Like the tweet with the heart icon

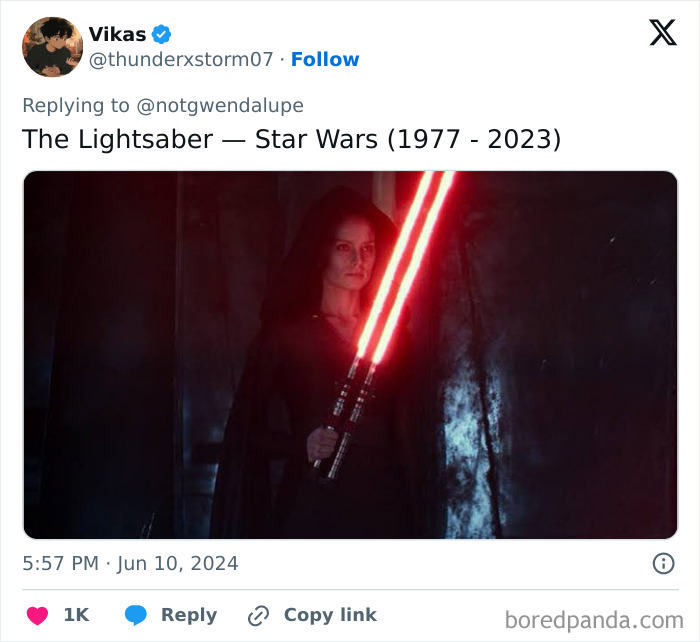(36, 615)
